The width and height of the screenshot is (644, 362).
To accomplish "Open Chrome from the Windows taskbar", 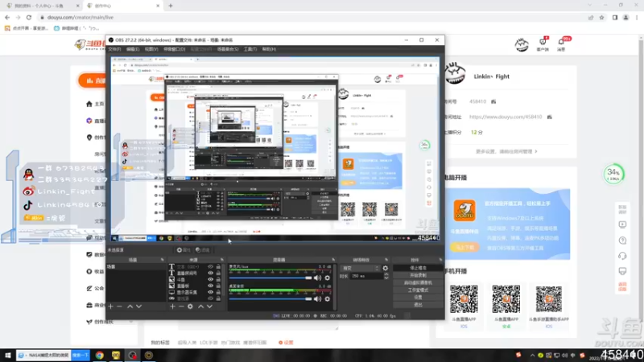I will (x=99, y=355).
